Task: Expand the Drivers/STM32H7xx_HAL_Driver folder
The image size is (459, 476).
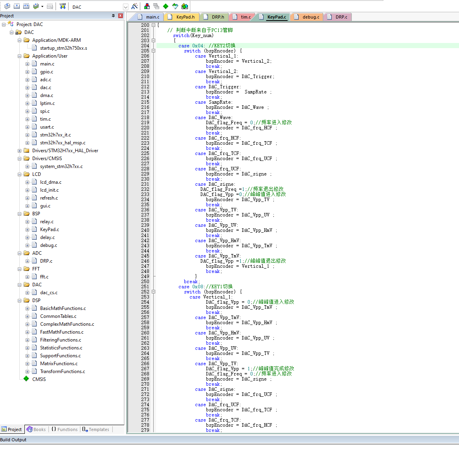Action: (19, 151)
